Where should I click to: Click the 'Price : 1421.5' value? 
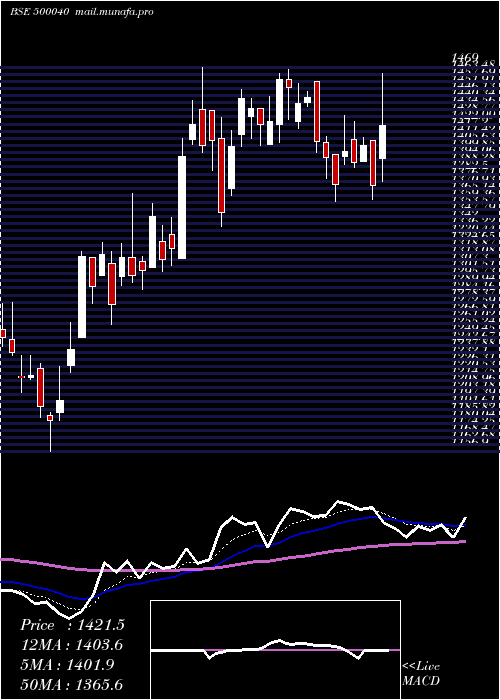(x=72, y=625)
